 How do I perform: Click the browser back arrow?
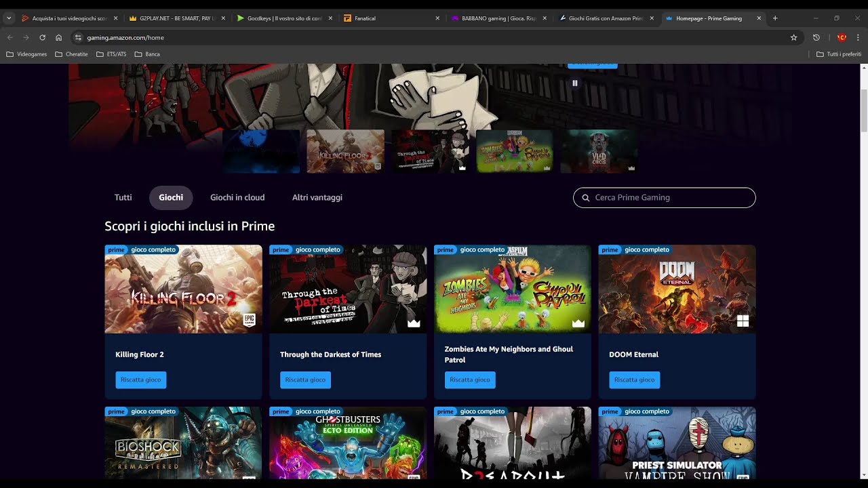pos(9,37)
